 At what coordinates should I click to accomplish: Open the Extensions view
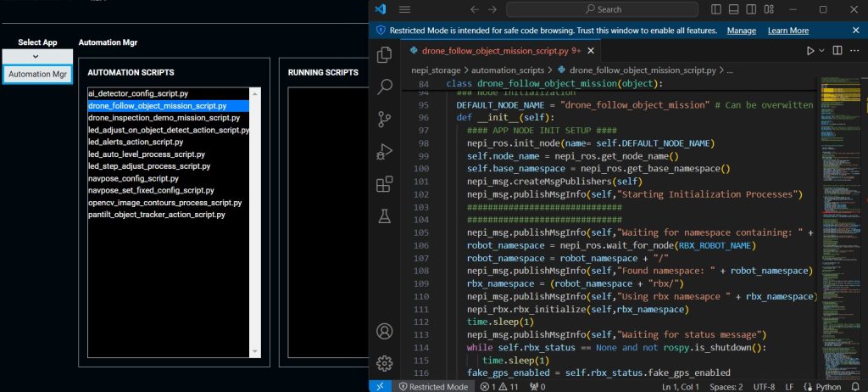tap(385, 183)
